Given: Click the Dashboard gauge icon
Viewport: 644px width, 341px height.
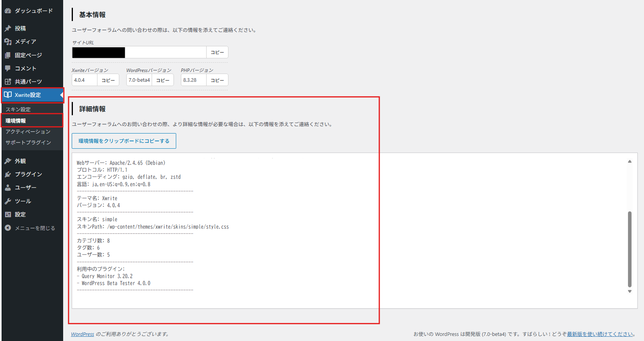Looking at the screenshot, I should click(x=8, y=11).
